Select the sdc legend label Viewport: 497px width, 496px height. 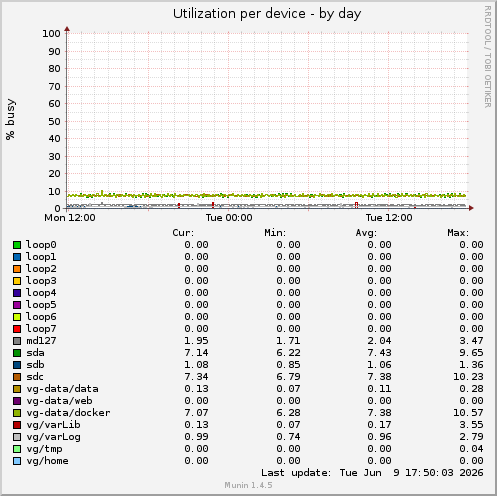[35, 377]
